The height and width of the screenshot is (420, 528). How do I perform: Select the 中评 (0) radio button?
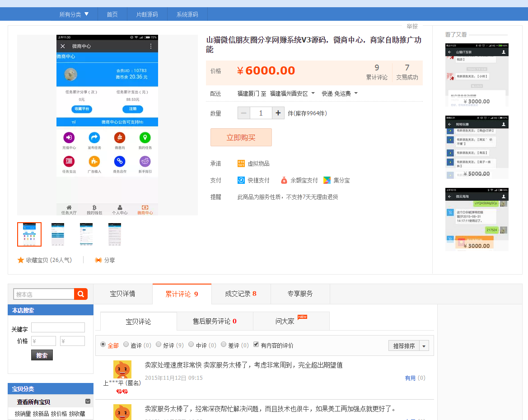click(191, 344)
